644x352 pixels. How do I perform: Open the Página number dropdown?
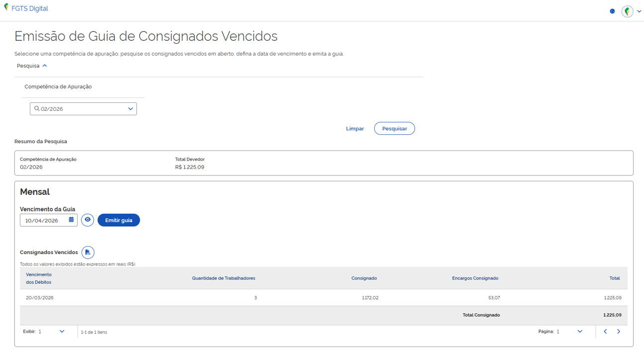click(579, 331)
